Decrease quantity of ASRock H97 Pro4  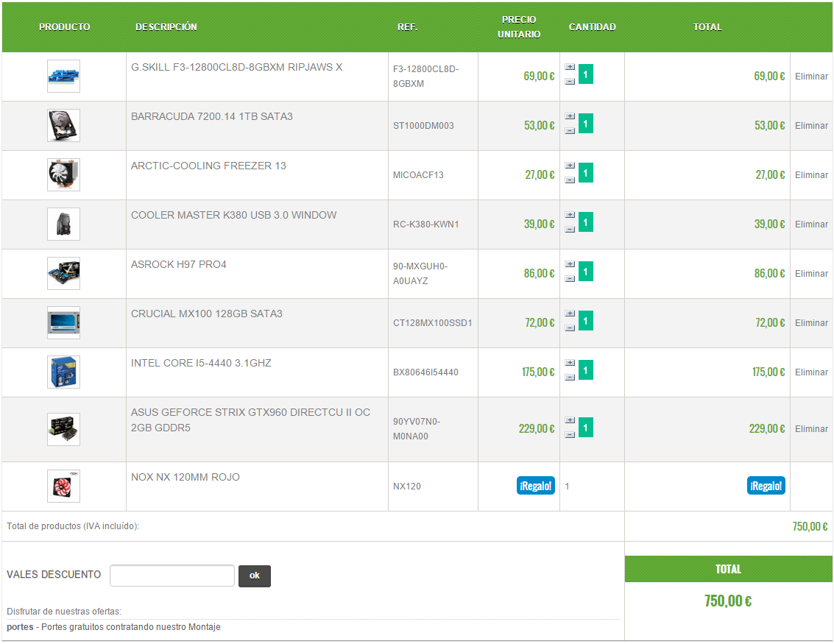point(570,279)
